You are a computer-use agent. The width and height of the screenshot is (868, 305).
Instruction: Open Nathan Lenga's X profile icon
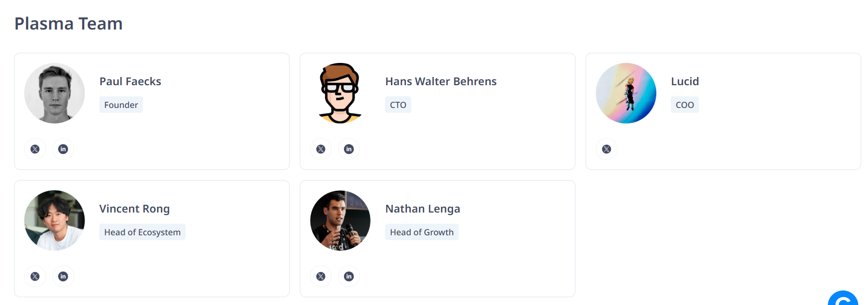[321, 276]
